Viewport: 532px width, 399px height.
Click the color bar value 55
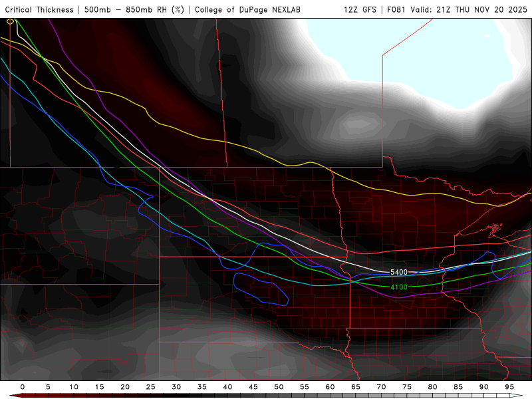point(305,387)
